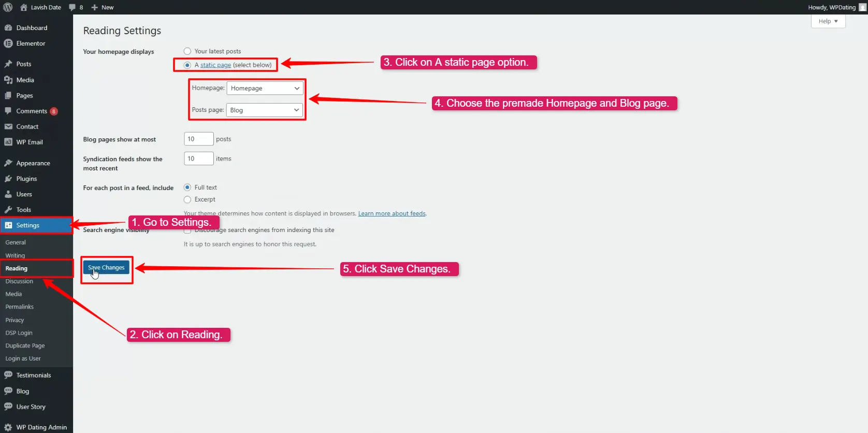Click the Plugins plug icon
Screen dimensions: 868x433
coord(8,179)
